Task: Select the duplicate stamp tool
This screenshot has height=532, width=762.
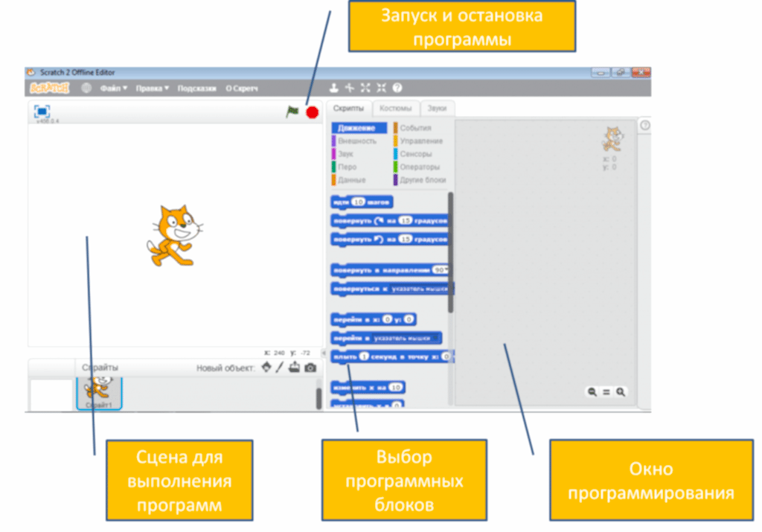Action: (x=334, y=87)
